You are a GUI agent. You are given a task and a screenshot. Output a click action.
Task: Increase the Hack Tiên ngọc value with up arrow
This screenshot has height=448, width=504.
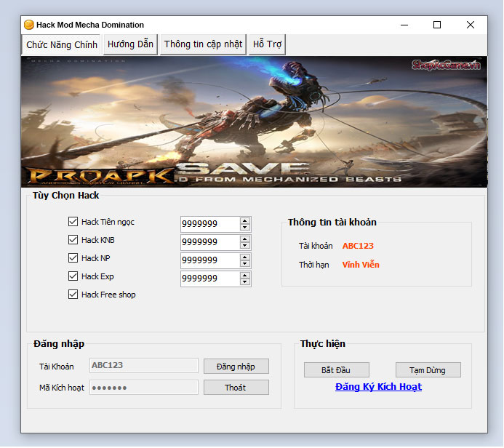coord(245,221)
